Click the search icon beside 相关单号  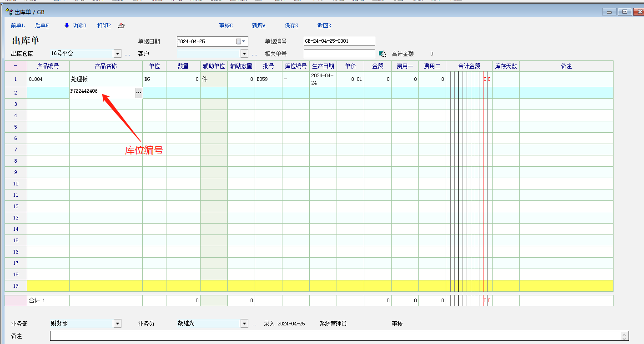click(382, 54)
